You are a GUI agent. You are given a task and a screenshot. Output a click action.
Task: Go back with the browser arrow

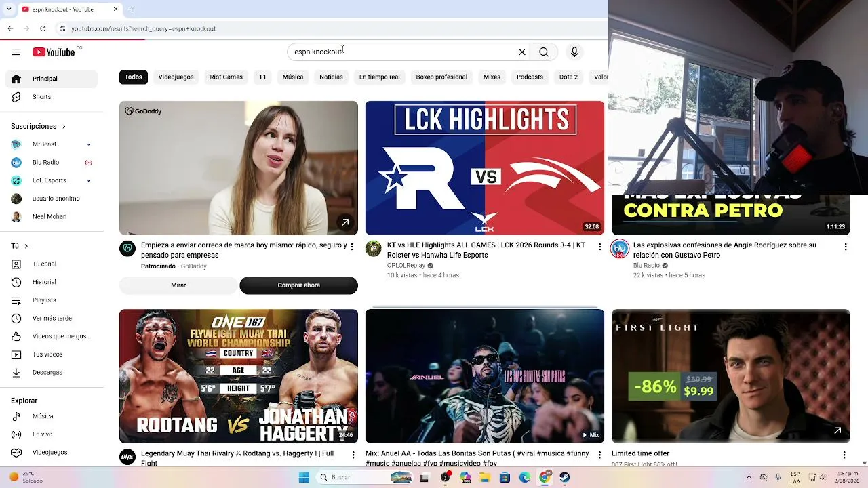coord(11,28)
